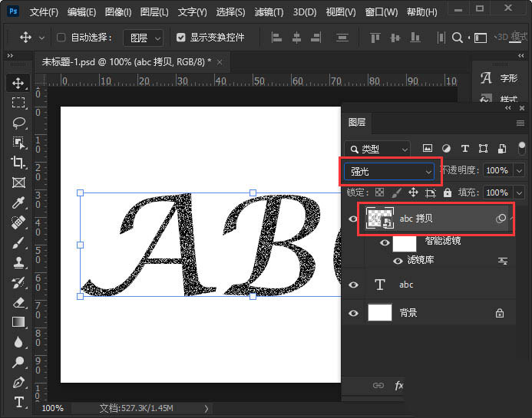532x418 pixels.
Task: Select the Clone Stamp tool
Action: click(18, 262)
